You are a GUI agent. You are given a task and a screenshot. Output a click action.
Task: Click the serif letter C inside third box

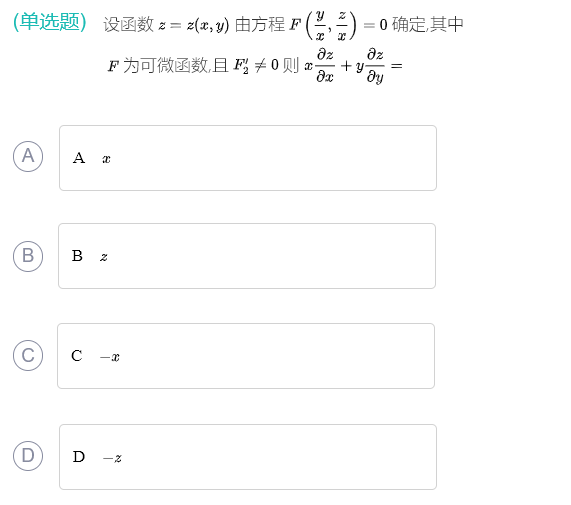pos(77,356)
